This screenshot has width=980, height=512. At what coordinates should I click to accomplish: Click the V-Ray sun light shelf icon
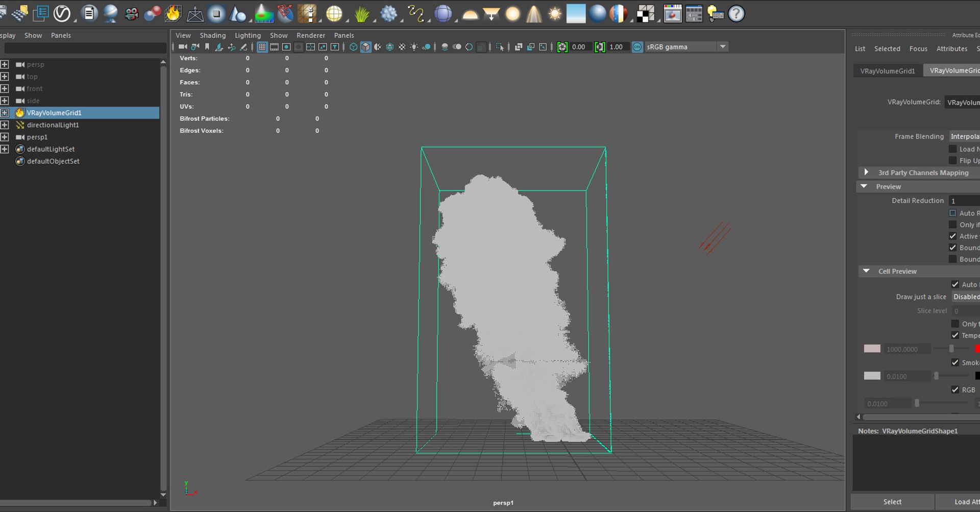click(555, 14)
